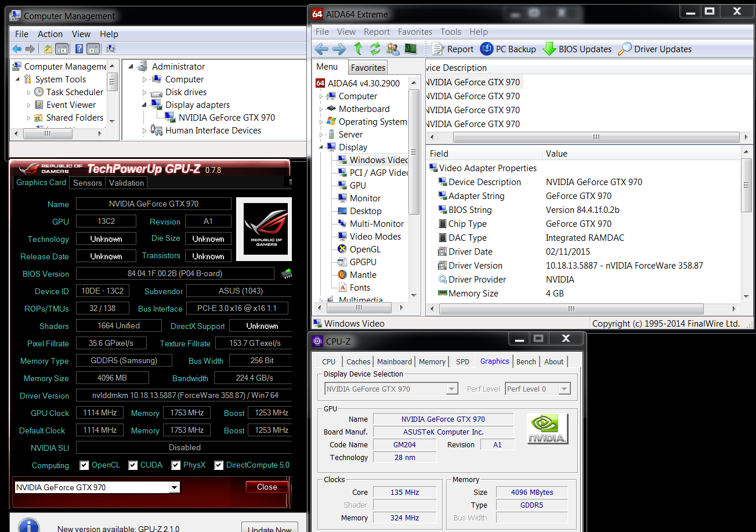Expand the Human Interface Devices node
The width and height of the screenshot is (756, 532).
(x=145, y=131)
